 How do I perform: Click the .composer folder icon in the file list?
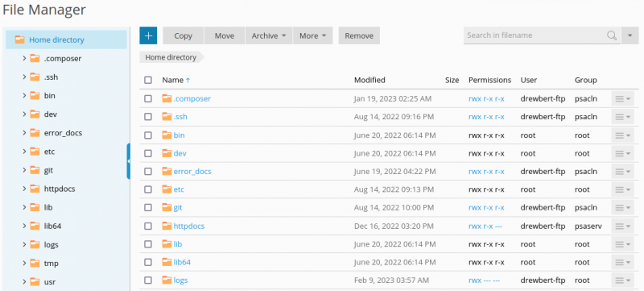click(x=167, y=98)
